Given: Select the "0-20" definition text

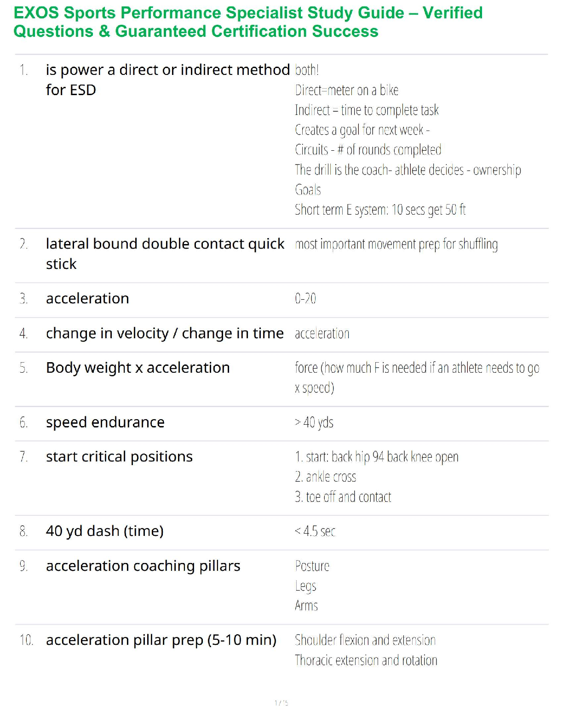Looking at the screenshot, I should tap(305, 299).
